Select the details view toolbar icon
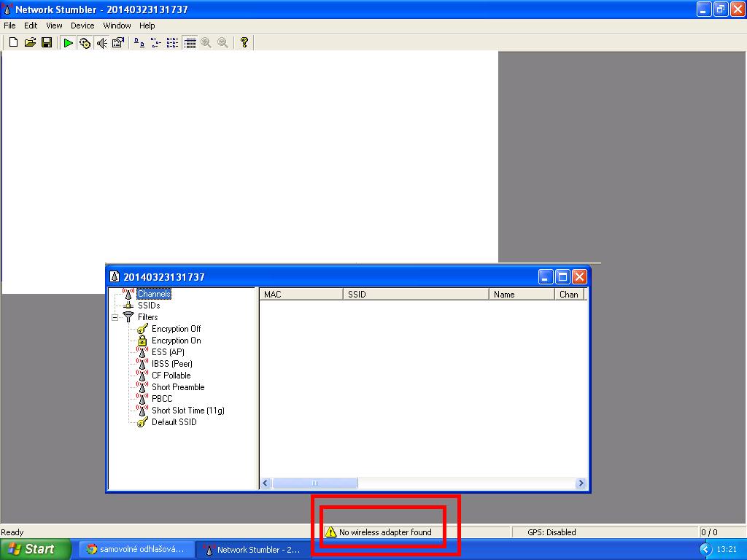The image size is (747, 560). pos(190,43)
